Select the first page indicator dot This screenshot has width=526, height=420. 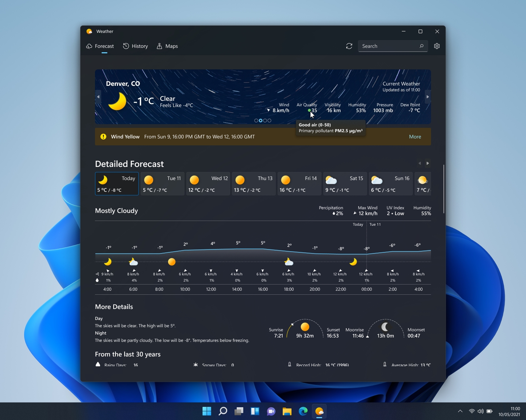pyautogui.click(x=256, y=121)
